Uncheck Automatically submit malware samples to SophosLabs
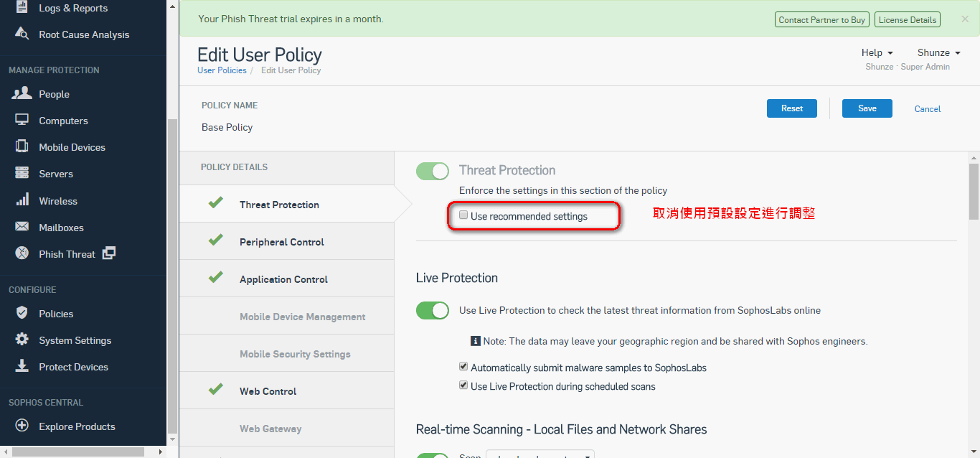 pos(463,366)
